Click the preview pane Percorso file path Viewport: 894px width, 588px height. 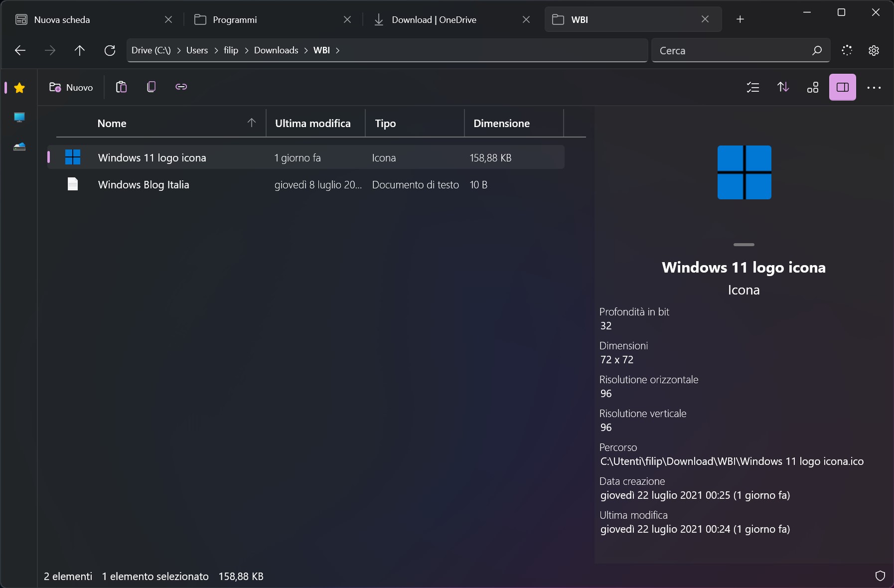(x=732, y=461)
